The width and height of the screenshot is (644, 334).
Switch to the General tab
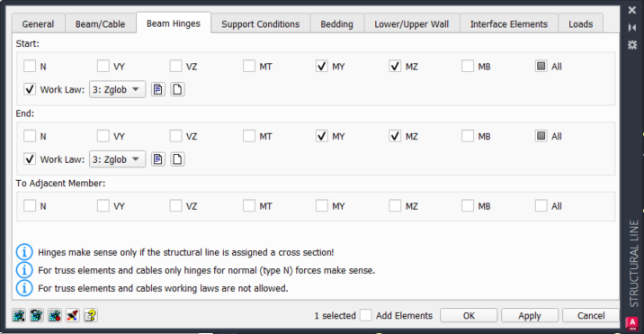pos(38,23)
